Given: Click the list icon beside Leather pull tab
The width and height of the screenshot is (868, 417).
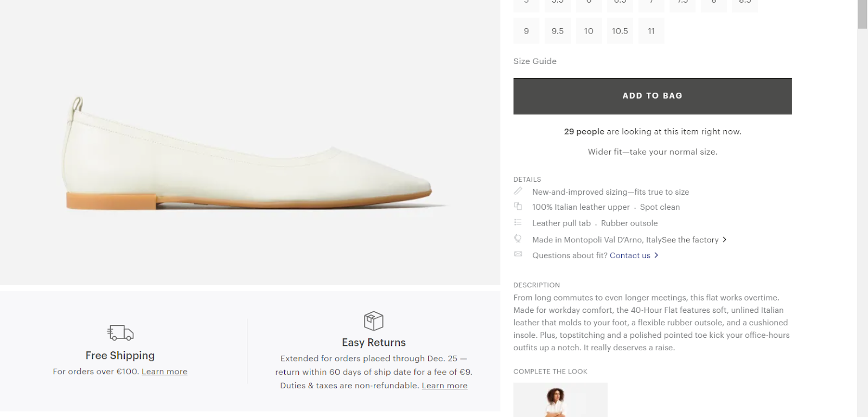Looking at the screenshot, I should click(518, 222).
